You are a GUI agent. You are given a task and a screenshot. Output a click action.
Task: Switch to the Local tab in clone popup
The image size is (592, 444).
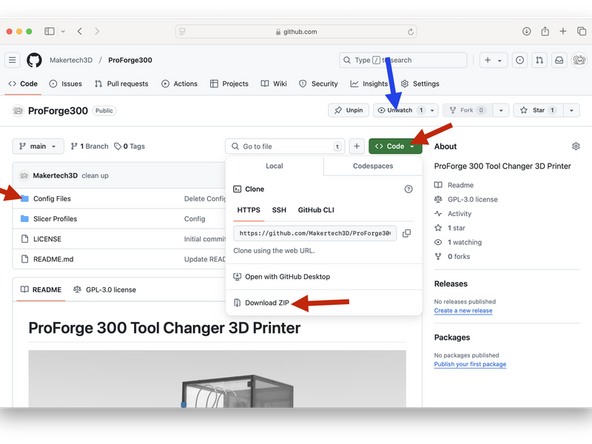pos(274,166)
